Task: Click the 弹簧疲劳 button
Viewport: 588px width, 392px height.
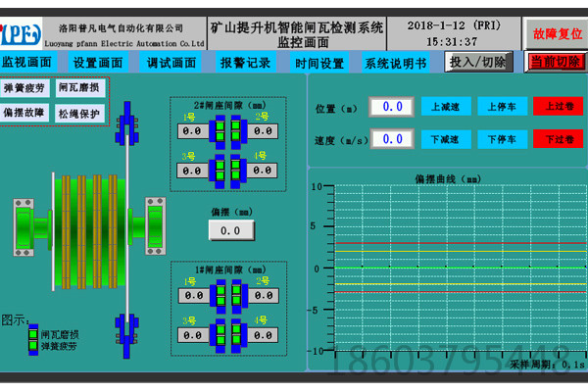Action: (x=25, y=87)
